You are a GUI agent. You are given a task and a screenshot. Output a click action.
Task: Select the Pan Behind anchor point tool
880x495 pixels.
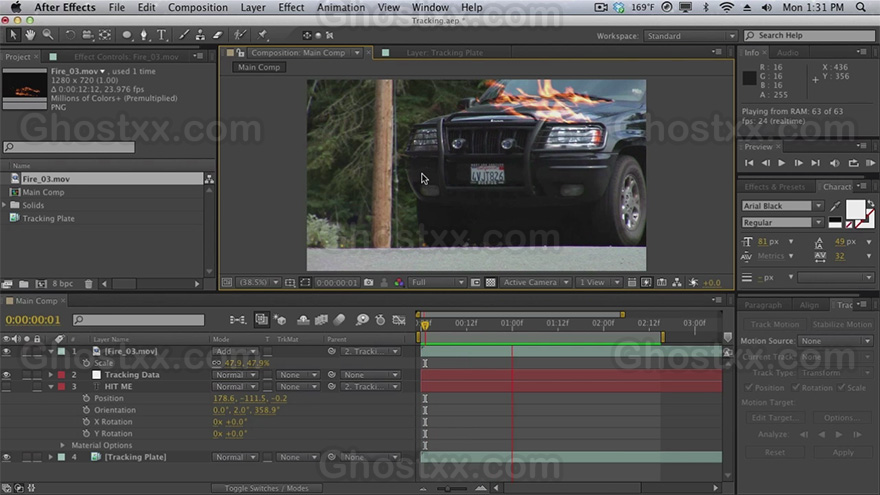point(105,35)
